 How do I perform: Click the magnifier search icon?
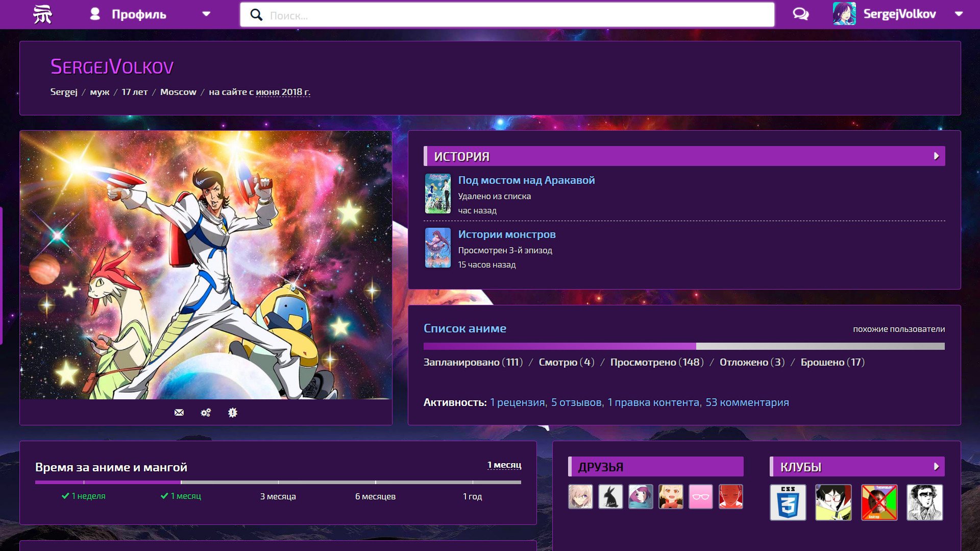(x=256, y=15)
